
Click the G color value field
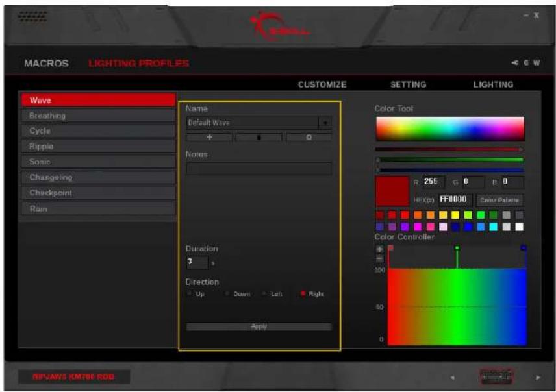[x=474, y=182]
